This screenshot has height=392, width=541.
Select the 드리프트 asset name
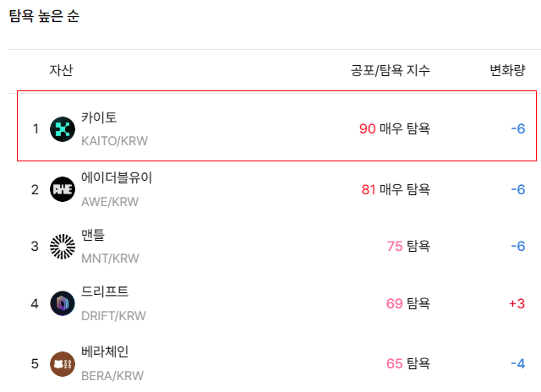(x=105, y=291)
